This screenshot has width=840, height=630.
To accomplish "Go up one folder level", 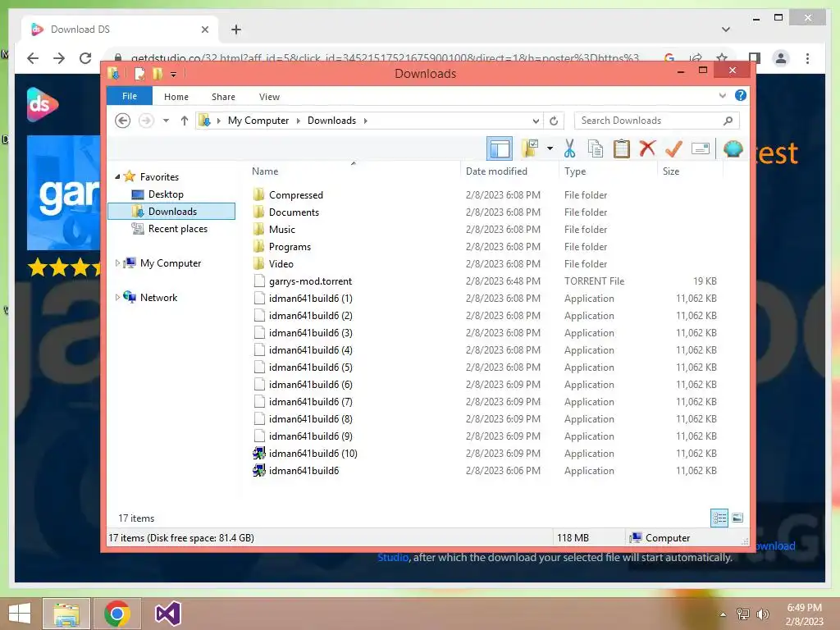I will click(185, 121).
